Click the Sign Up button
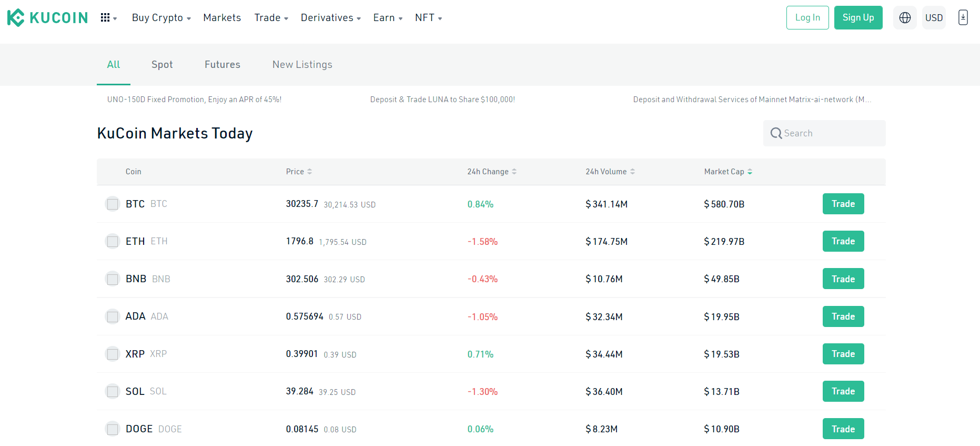Viewport: 980px width, 446px height. pyautogui.click(x=858, y=18)
